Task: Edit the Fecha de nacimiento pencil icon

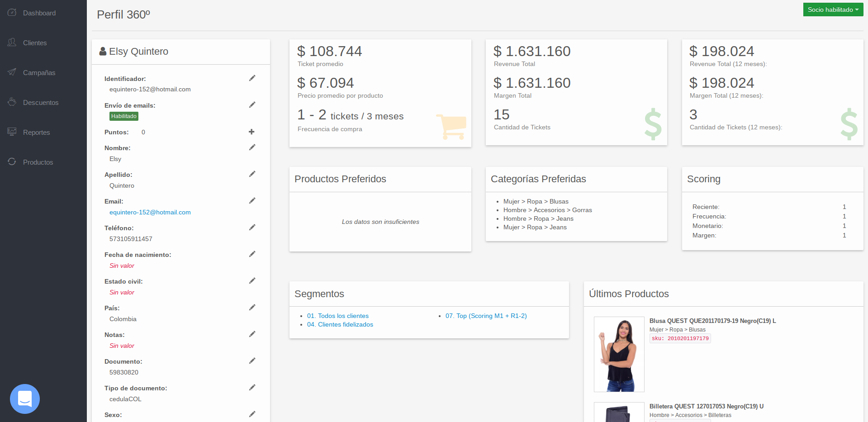Action: click(x=252, y=254)
